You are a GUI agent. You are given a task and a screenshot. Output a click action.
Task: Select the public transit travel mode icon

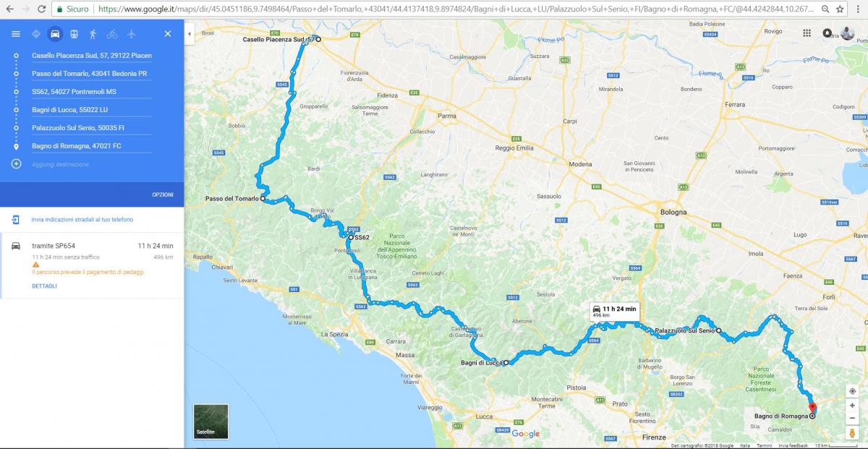(x=74, y=34)
